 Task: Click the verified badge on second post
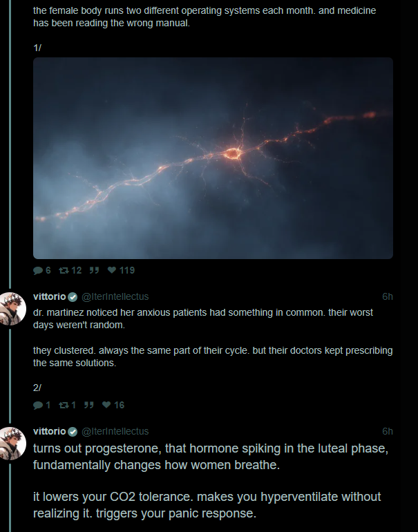pos(73,297)
